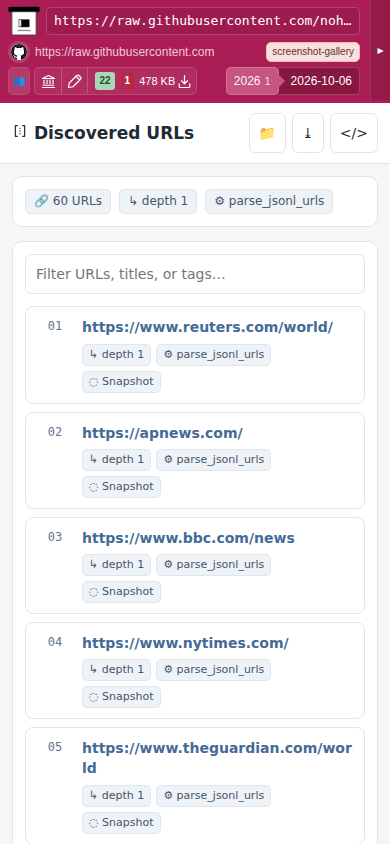Image resolution: width=390 pixels, height=844 pixels.
Task: Open the nytimes.com link
Action: (x=185, y=643)
